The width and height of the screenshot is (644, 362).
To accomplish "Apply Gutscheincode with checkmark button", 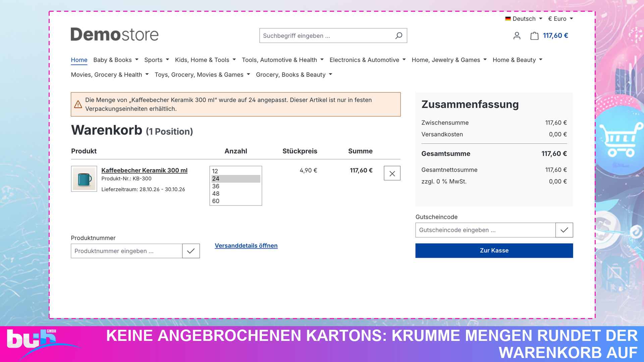I will 564,230.
